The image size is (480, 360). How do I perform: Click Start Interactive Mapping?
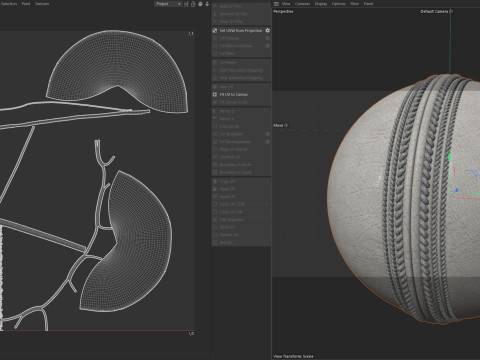(241, 70)
